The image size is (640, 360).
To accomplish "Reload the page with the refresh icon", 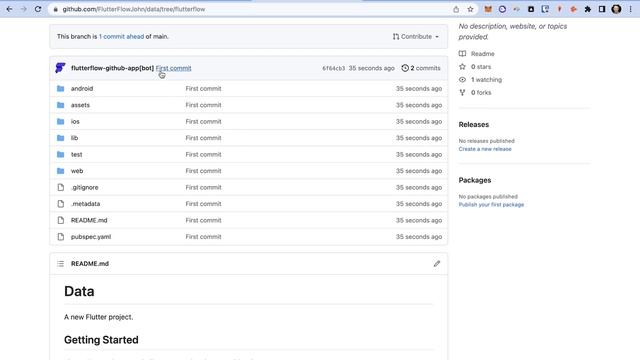I will click(38, 9).
